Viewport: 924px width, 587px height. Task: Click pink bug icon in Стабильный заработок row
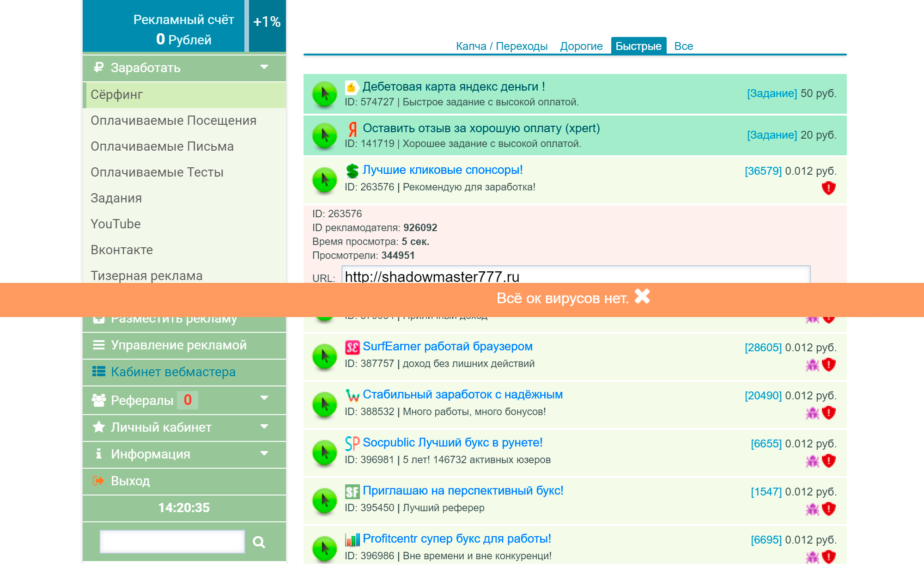click(813, 413)
